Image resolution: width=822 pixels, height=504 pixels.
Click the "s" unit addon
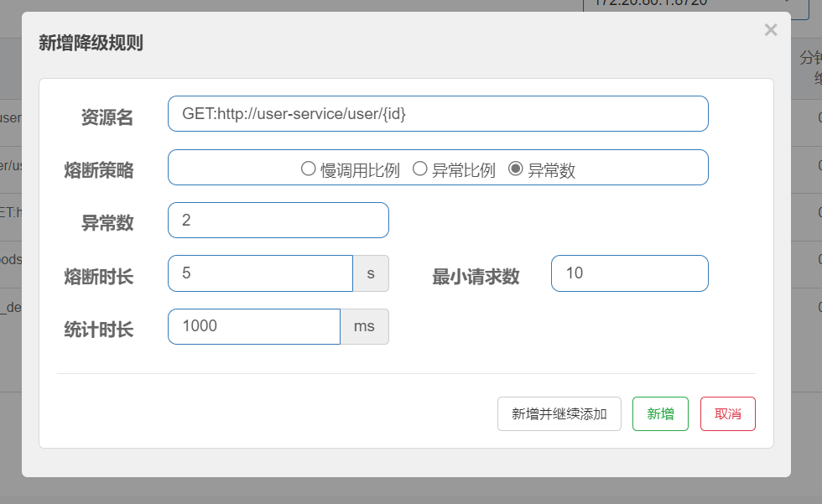click(x=371, y=273)
